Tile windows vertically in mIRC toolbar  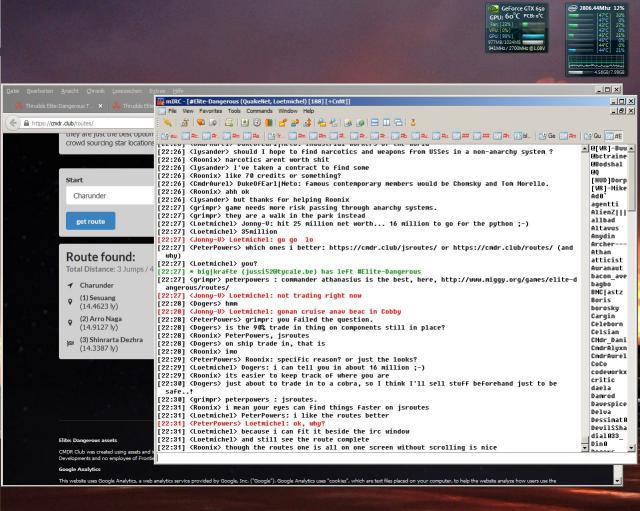[386, 122]
